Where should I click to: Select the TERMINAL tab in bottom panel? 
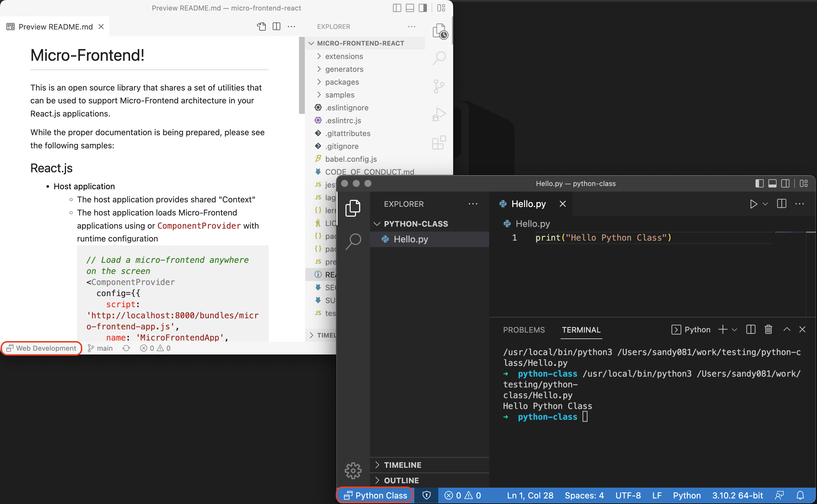[x=581, y=330]
